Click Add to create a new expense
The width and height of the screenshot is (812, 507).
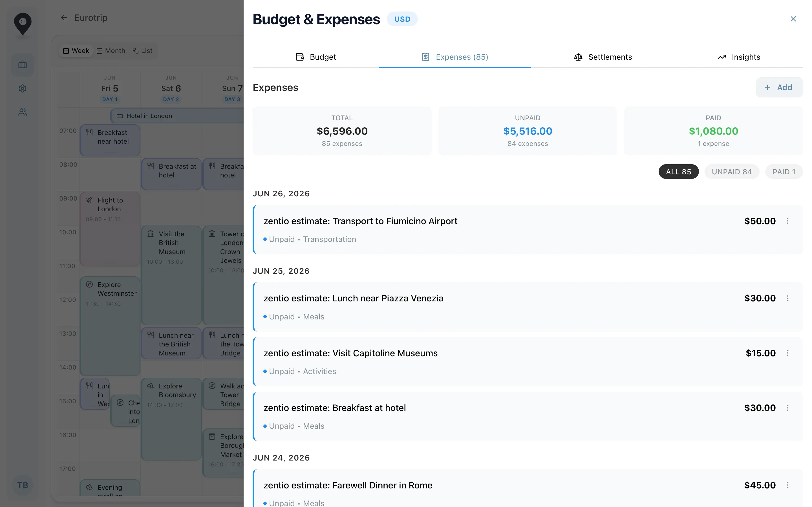(779, 87)
